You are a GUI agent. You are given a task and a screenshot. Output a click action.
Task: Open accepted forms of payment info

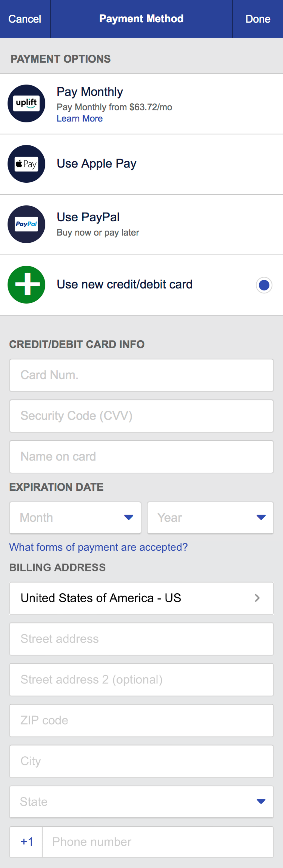pyautogui.click(x=98, y=547)
